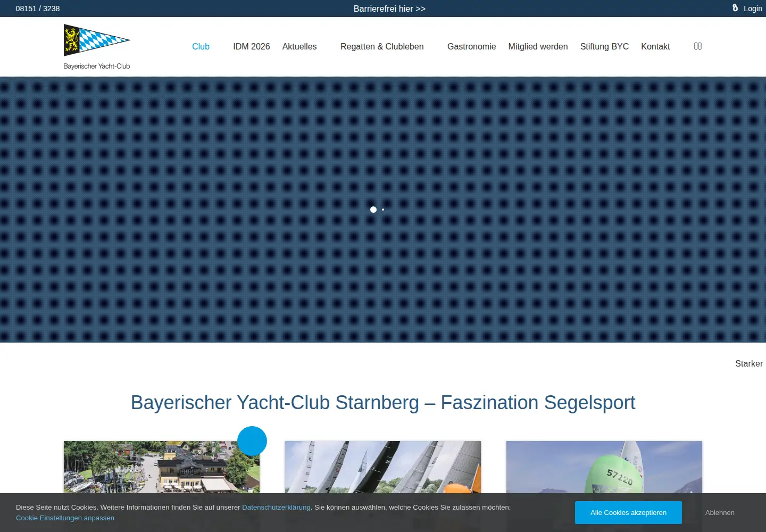This screenshot has height=532, width=766.
Task: Click "Cookie Einstellungen anpassen"
Action: click(x=65, y=518)
